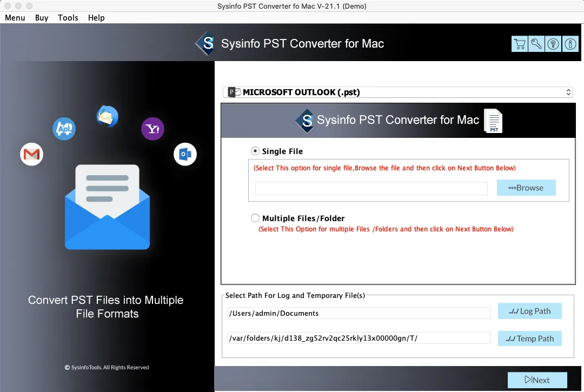This screenshot has width=584, height=392.
Task: Click the Next button
Action: tap(537, 380)
